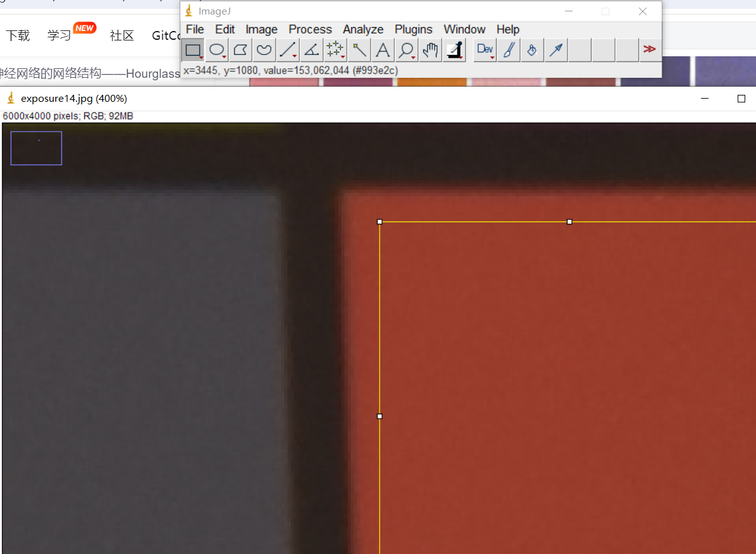Open the Plugins menu
The height and width of the screenshot is (554, 756).
413,30
